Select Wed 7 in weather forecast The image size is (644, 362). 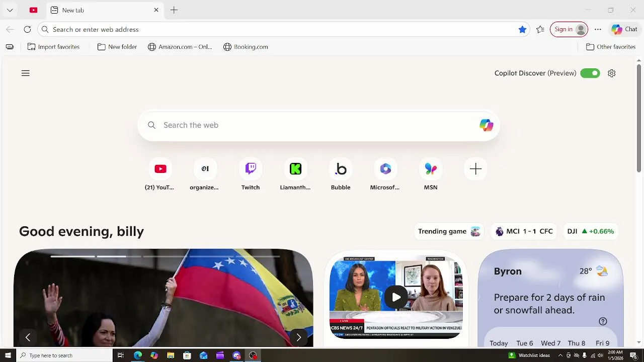pyautogui.click(x=550, y=343)
